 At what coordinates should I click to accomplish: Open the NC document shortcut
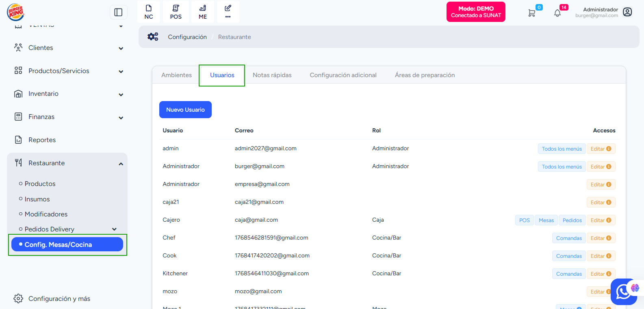tap(149, 12)
